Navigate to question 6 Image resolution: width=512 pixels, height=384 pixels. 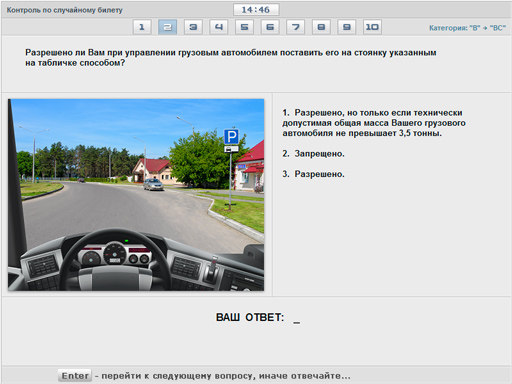[x=270, y=27]
